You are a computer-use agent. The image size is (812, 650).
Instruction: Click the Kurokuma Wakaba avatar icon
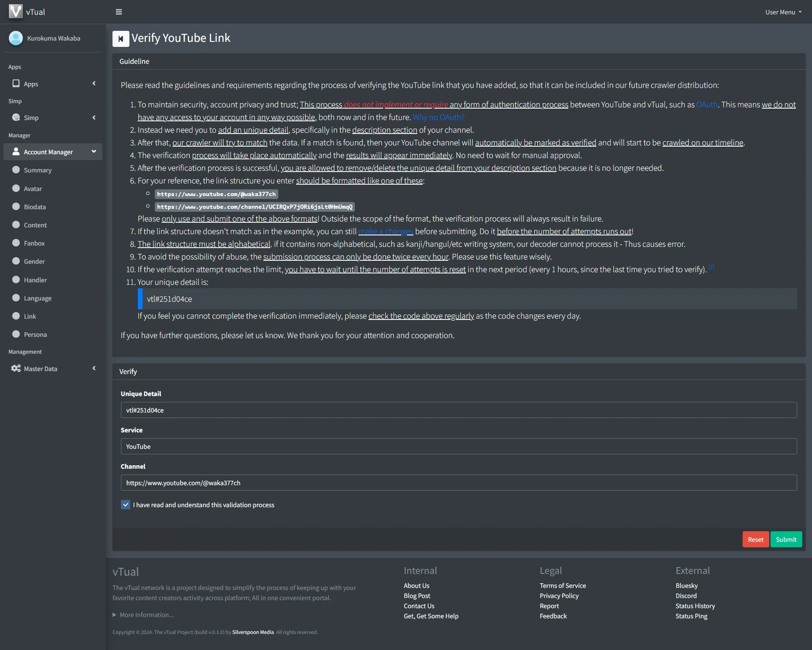(16, 38)
